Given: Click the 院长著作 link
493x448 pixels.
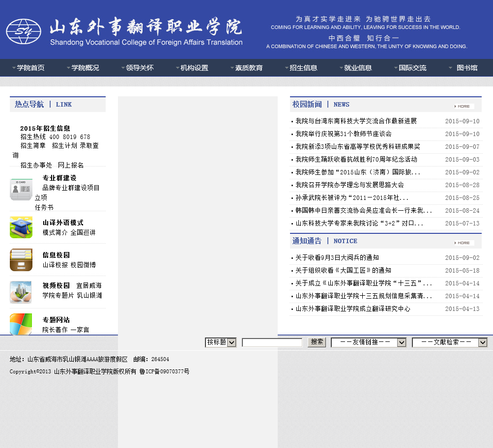Looking at the screenshot, I should point(55,330).
